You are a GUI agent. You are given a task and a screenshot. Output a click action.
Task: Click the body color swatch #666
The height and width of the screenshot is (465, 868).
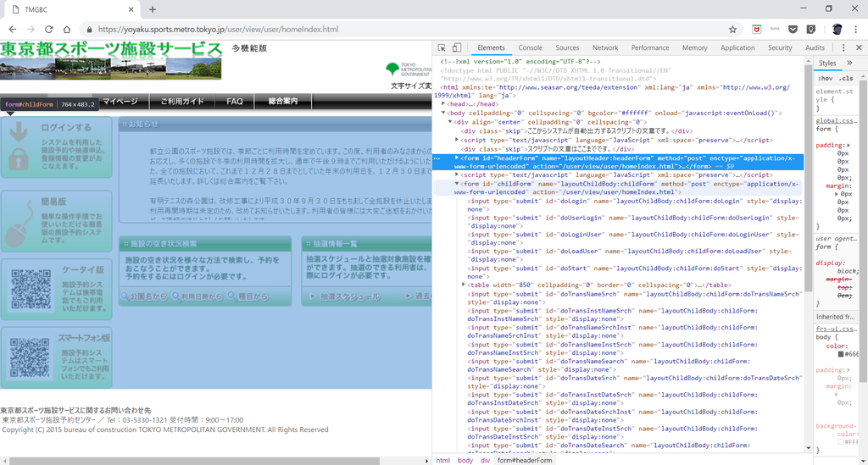[840, 354]
